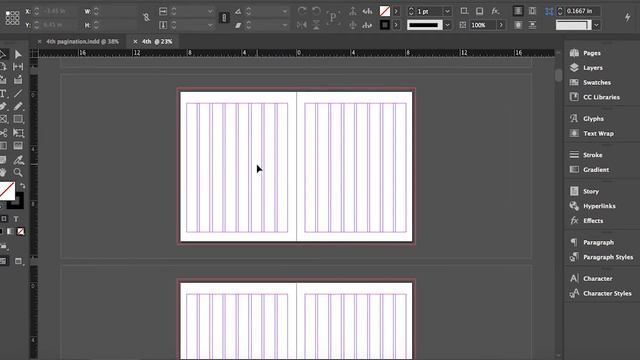The height and width of the screenshot is (360, 640).
Task: Open the fx effects button in control bar
Action: (x=495, y=11)
